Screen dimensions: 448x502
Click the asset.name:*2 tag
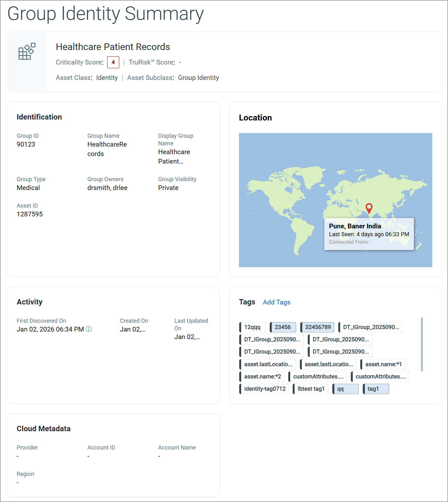click(262, 376)
